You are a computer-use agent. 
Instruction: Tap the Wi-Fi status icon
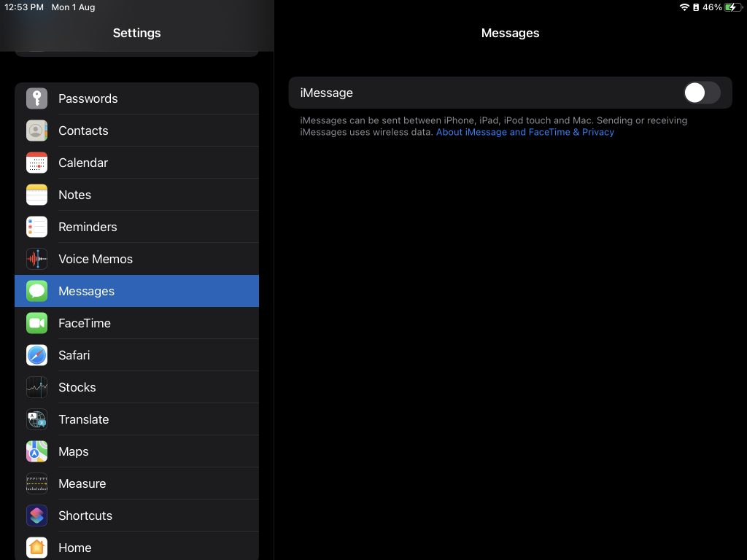point(684,7)
